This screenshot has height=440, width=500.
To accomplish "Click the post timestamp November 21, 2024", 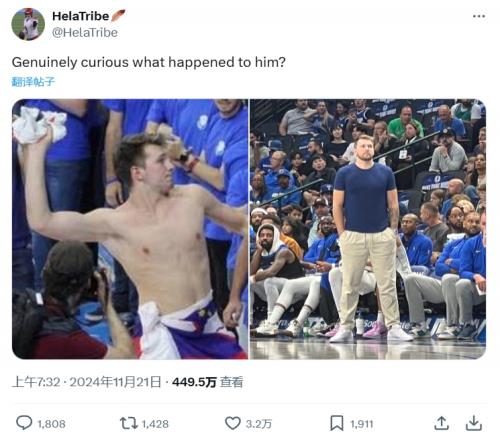I will pyautogui.click(x=86, y=382).
